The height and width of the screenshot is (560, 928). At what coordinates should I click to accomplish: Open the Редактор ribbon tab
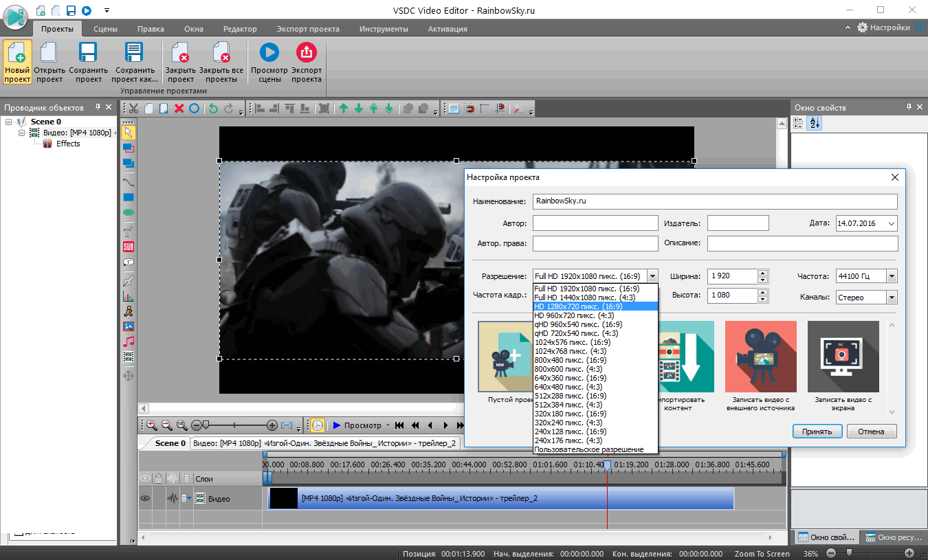(239, 29)
